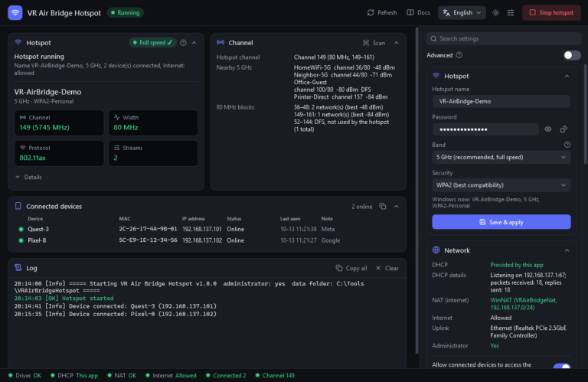Click the Streams 2 tile
588x382 pixels.
point(153,153)
